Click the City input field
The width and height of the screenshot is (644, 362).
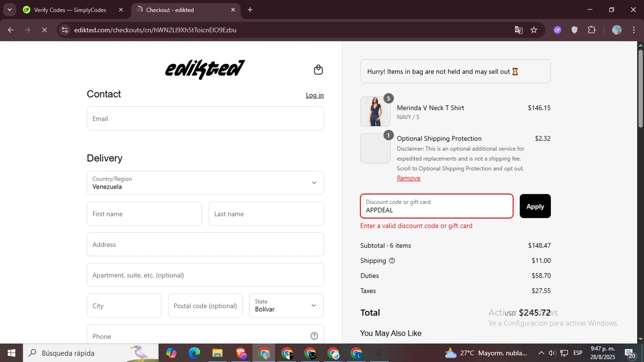124,306
